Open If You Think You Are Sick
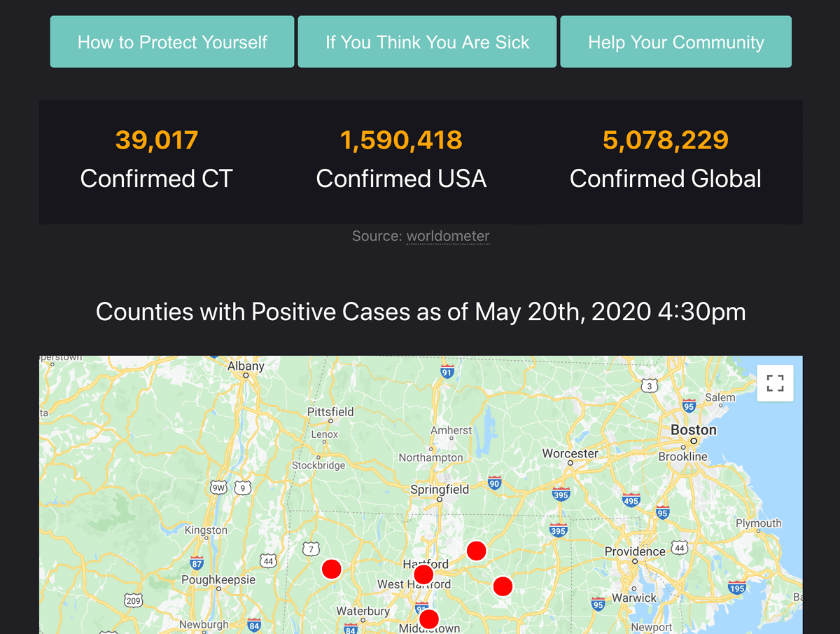 [x=427, y=42]
